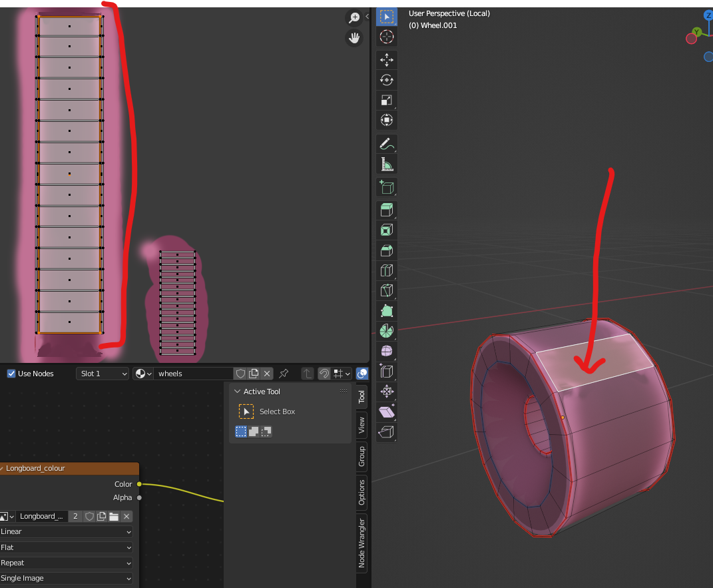Open the Options sidebar tab
713x588 pixels.
pyautogui.click(x=361, y=491)
